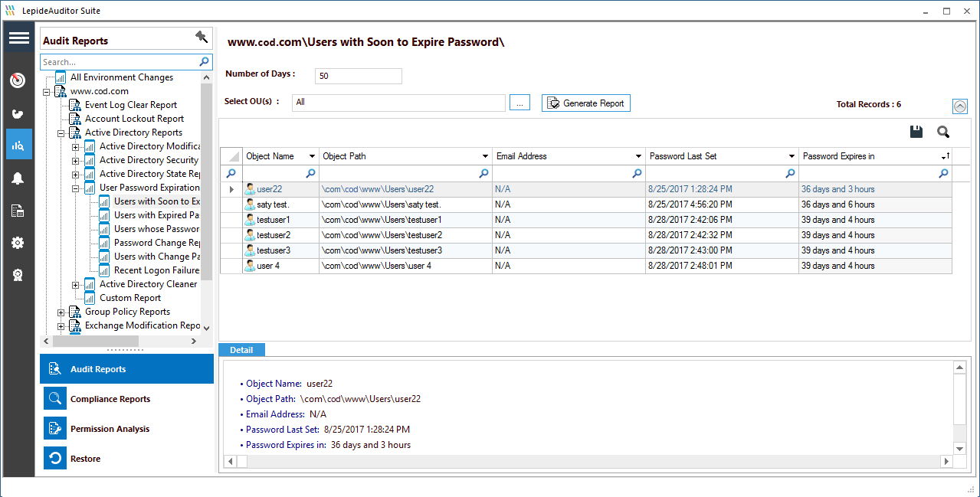
Task: Switch to the Detail tab
Action: (x=241, y=350)
